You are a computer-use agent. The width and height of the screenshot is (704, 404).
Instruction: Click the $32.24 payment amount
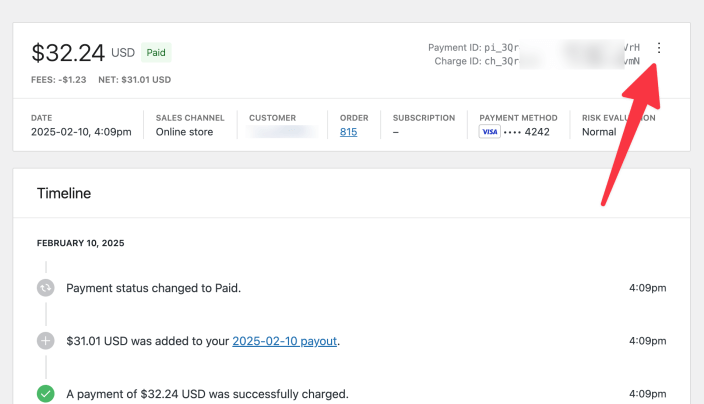tap(67, 52)
